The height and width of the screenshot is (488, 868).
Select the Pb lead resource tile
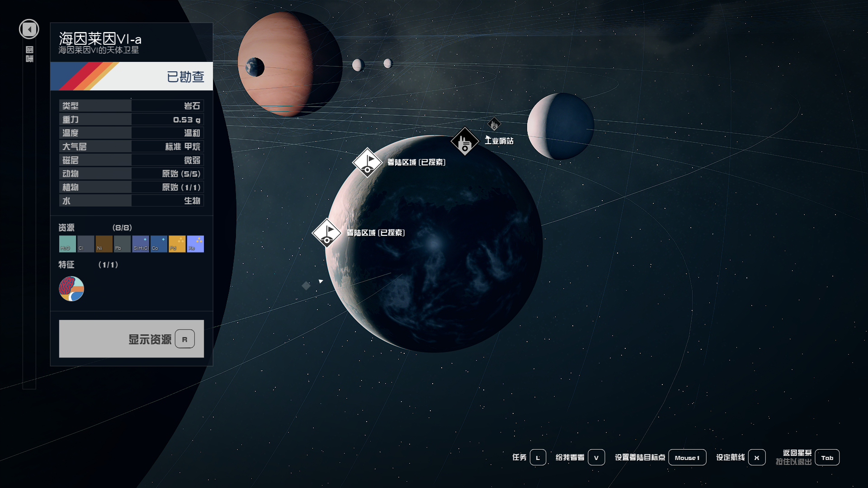[122, 244]
